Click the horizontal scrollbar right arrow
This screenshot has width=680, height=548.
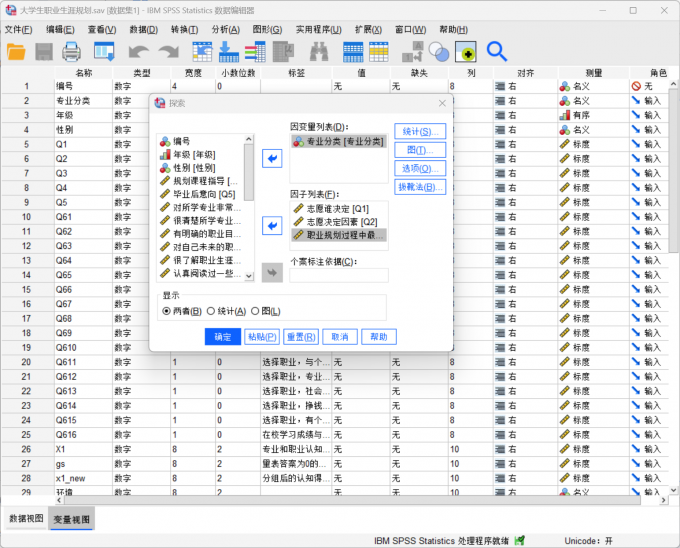664,500
